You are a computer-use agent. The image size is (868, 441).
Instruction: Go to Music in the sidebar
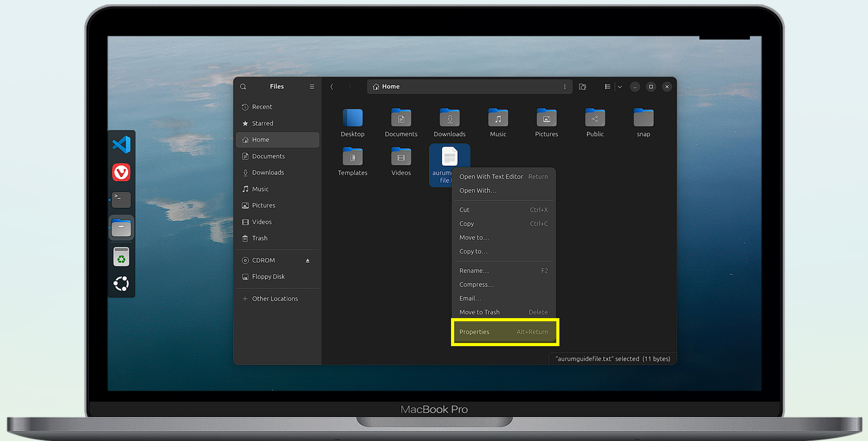pyautogui.click(x=277, y=189)
